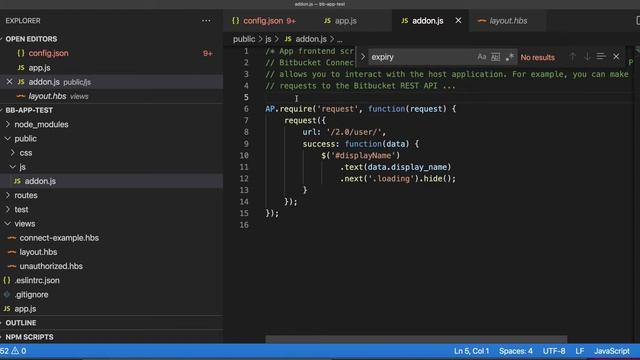Click js breadcrumb segment
Image resolution: width=640 pixels, height=360 pixels.
[x=268, y=39]
